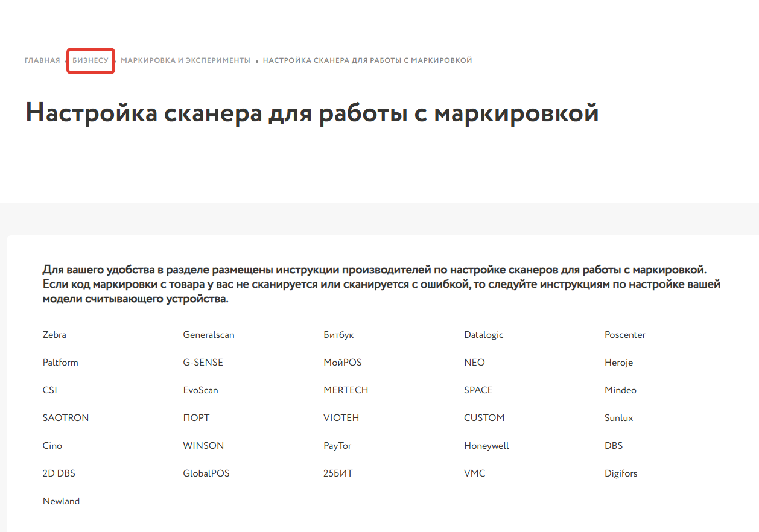The image size is (759, 532).
Task: Select the SAOTRON link
Action: click(66, 418)
